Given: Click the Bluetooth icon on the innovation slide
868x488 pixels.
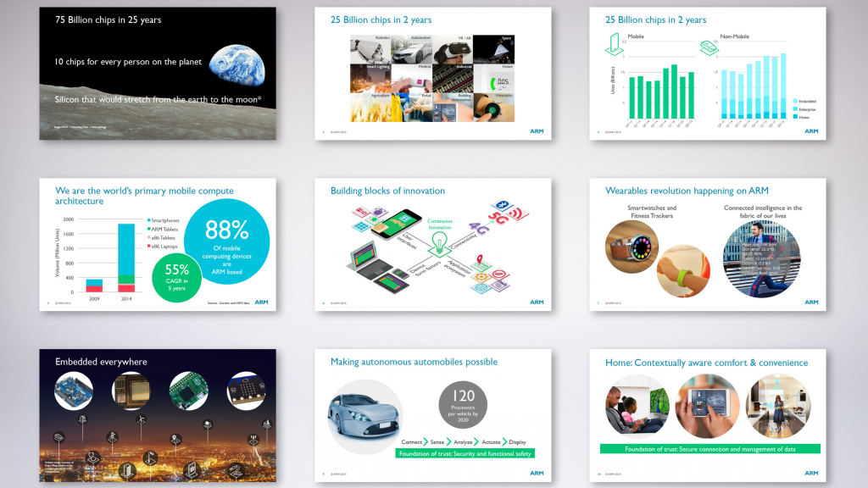Looking at the screenshot, I should (x=502, y=206).
